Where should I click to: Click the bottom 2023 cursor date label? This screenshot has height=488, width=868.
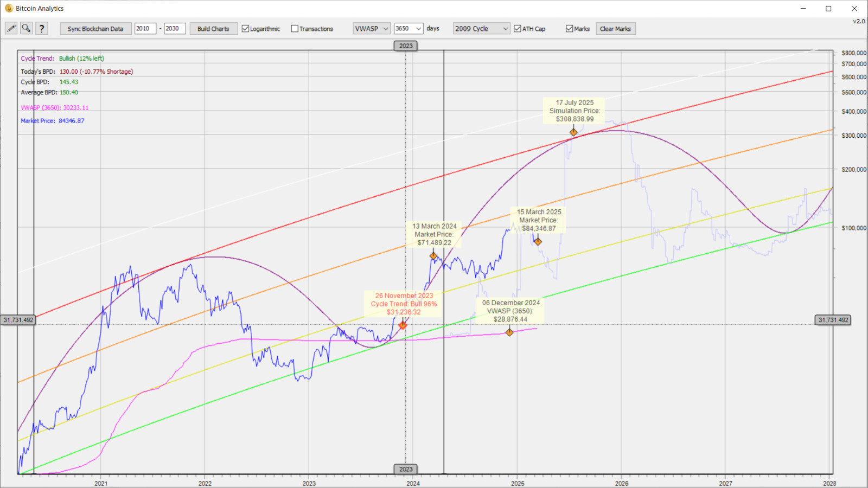tap(406, 470)
